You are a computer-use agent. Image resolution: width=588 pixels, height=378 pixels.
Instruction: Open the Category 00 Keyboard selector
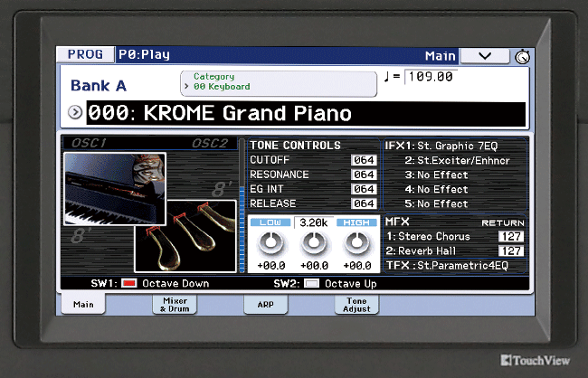pyautogui.click(x=279, y=83)
